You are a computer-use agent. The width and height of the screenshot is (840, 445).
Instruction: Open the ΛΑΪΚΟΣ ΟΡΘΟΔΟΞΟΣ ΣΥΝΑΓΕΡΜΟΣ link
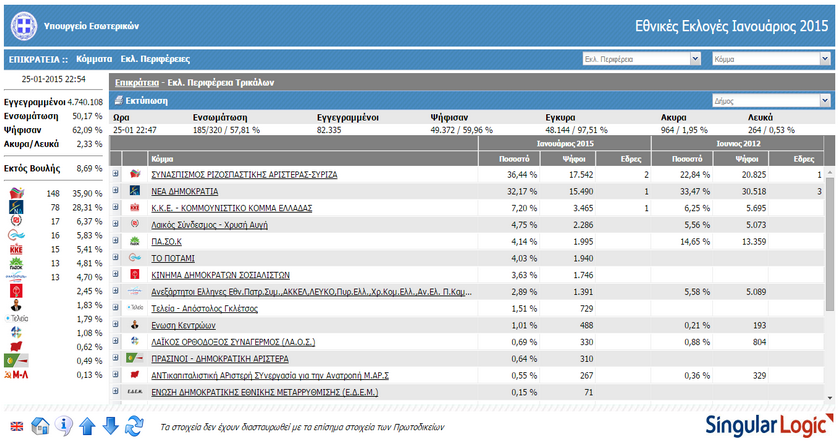click(x=233, y=342)
